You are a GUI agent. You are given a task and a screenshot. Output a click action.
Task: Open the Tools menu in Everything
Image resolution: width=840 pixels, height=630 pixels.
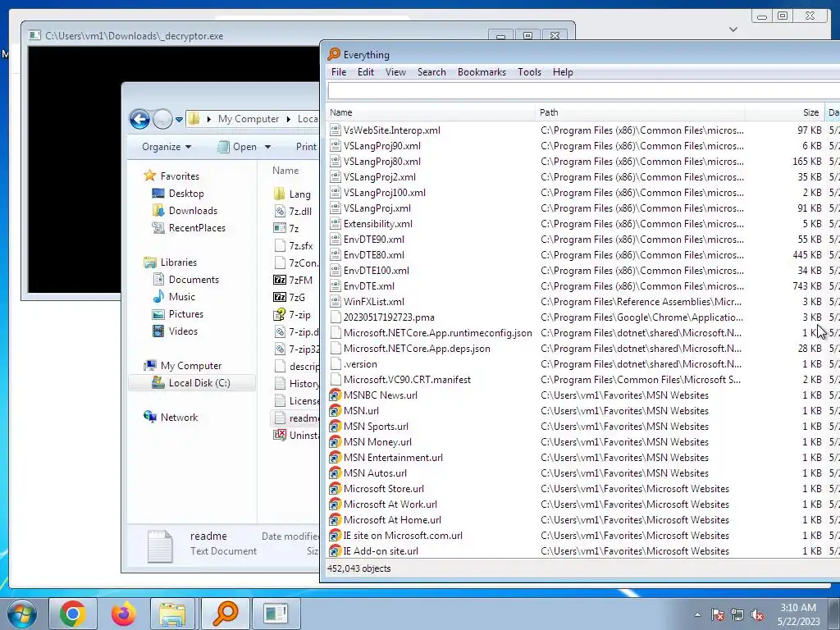(x=529, y=72)
